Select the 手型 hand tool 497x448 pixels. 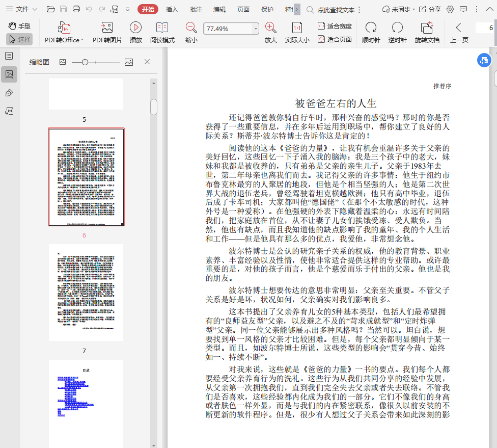coord(19,26)
